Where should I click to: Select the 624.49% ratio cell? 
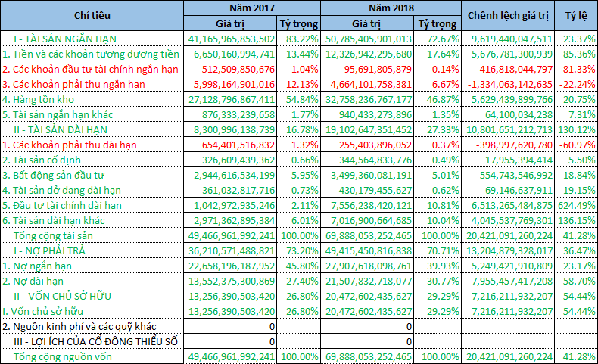577,206
